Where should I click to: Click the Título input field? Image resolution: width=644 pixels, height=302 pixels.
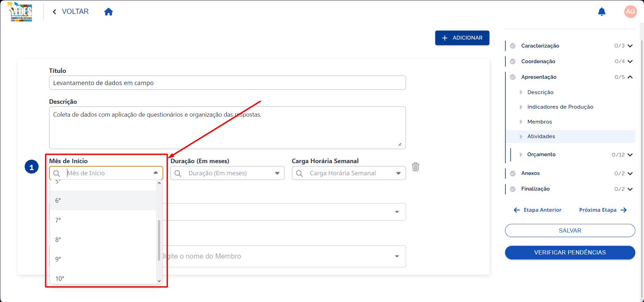pyautogui.click(x=227, y=83)
